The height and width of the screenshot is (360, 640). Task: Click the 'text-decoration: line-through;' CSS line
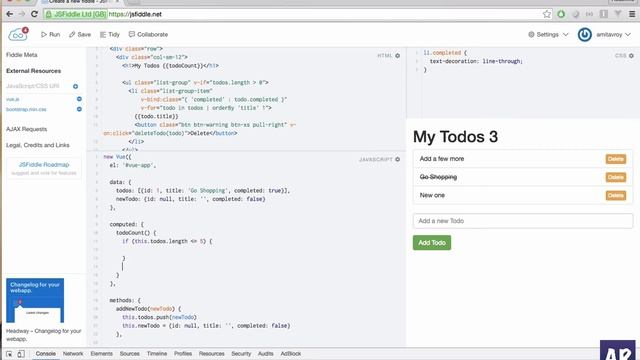pyautogui.click(x=476, y=61)
